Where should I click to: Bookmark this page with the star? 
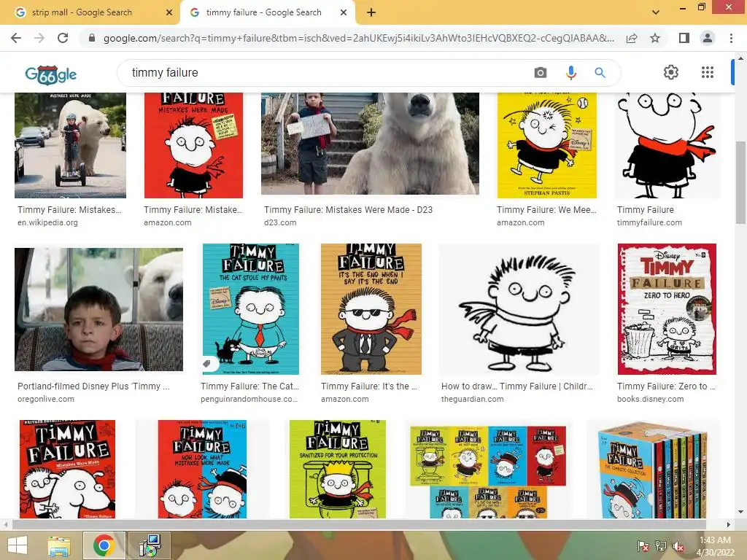tap(655, 38)
